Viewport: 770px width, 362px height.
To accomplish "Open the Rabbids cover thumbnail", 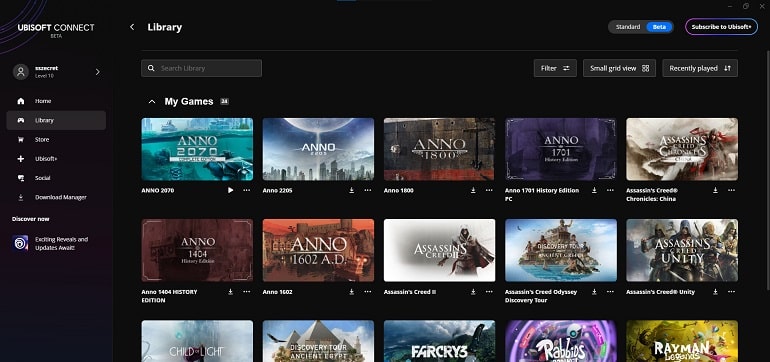I will coord(561,341).
